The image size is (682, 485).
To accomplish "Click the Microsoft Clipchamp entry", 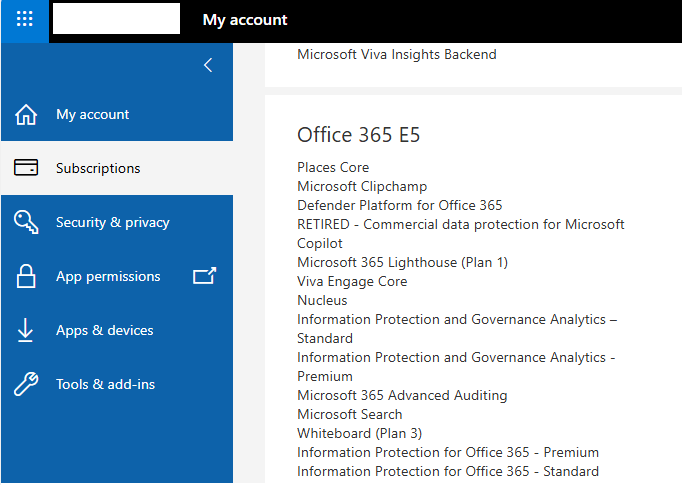I will 362,187.
